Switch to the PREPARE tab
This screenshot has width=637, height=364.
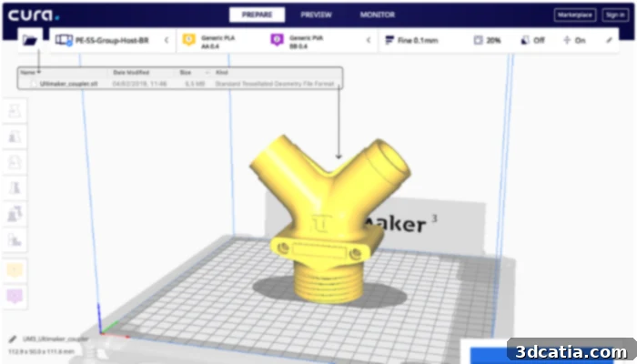tap(257, 15)
